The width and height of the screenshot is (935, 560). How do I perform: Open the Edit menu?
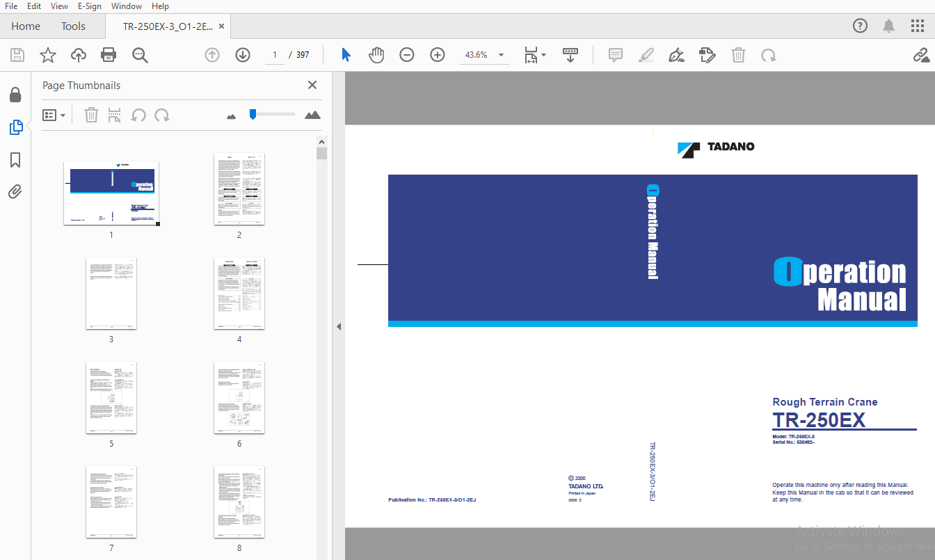(34, 6)
